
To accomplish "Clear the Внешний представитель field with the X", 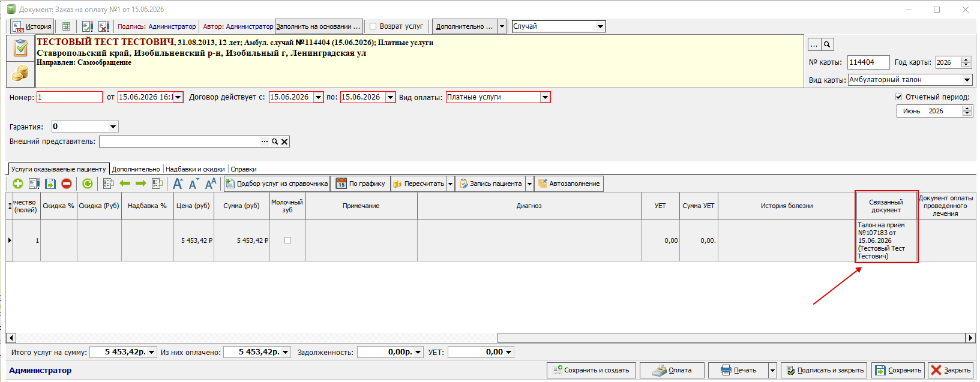I will coord(284,142).
